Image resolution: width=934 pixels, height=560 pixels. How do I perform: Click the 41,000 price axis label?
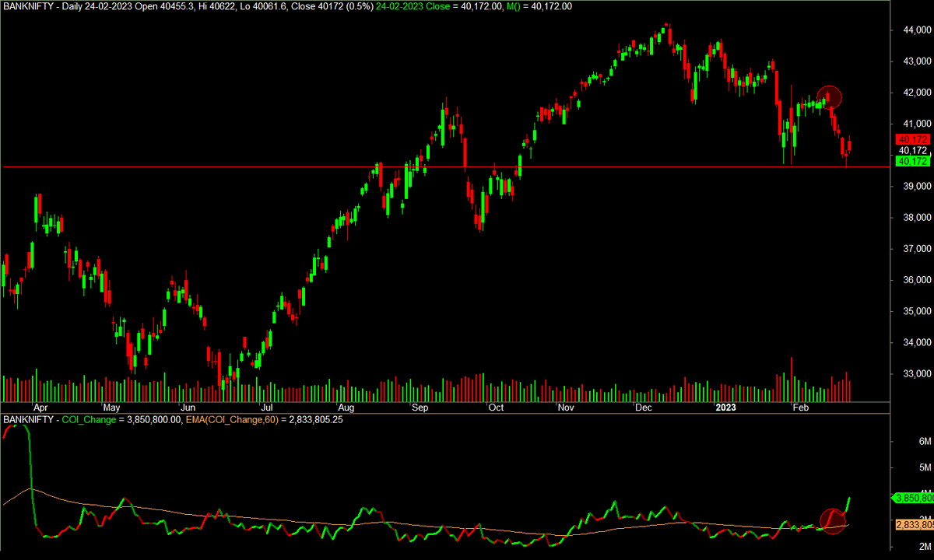click(916, 124)
